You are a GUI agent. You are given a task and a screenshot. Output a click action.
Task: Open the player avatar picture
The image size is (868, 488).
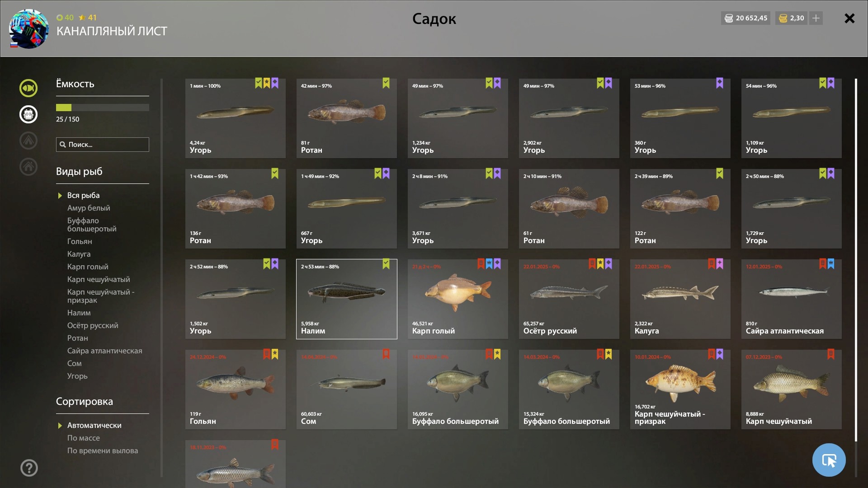click(x=29, y=29)
